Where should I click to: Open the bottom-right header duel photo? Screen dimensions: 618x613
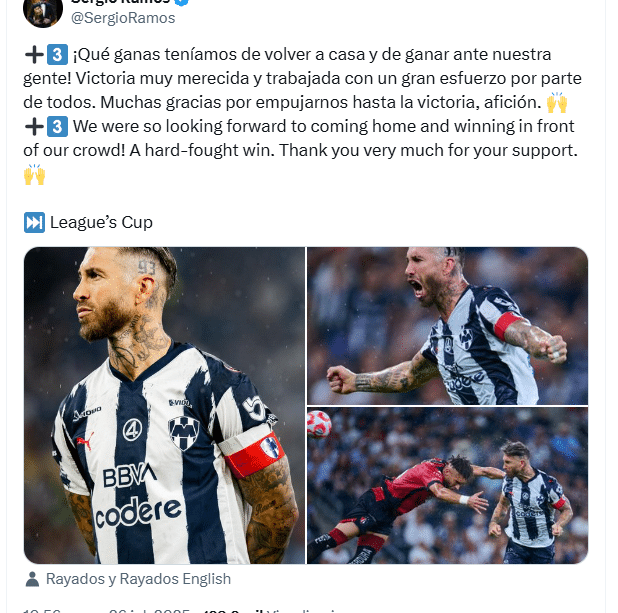click(x=447, y=486)
